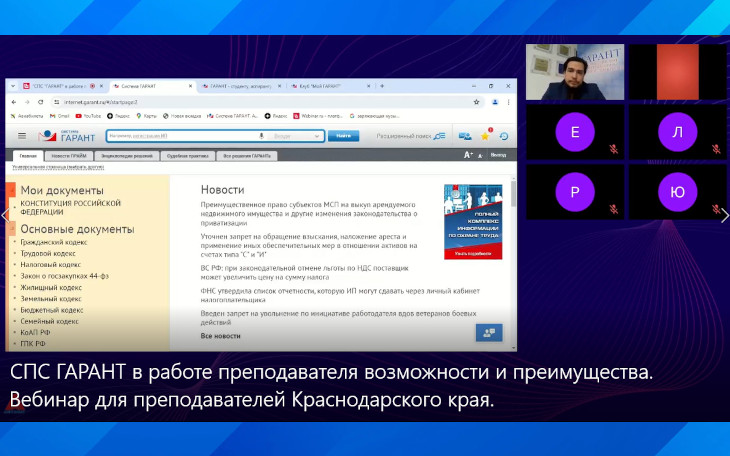Click the history clock icon in GARANT header

504,136
